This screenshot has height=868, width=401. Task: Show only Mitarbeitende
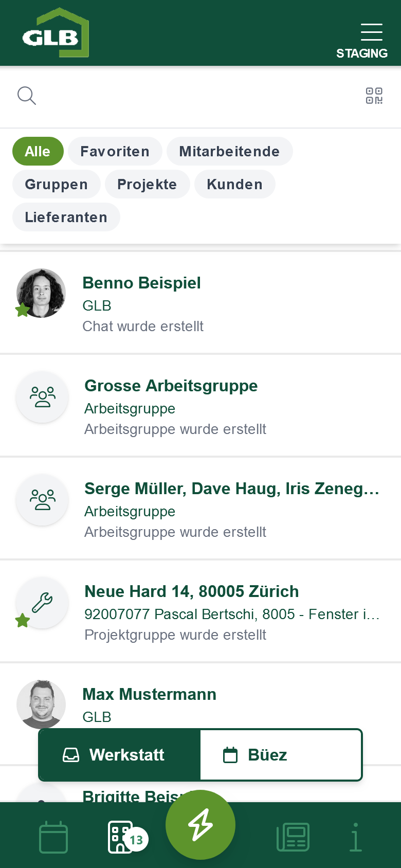[229, 152]
